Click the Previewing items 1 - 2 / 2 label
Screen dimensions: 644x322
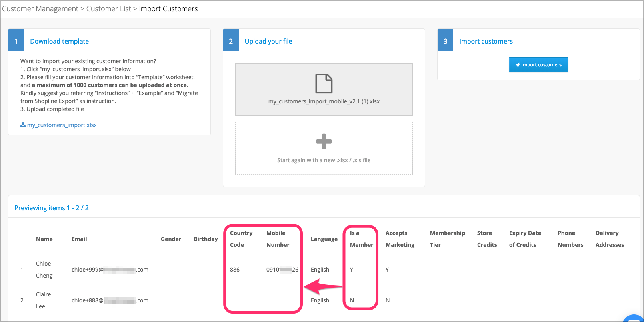point(52,208)
